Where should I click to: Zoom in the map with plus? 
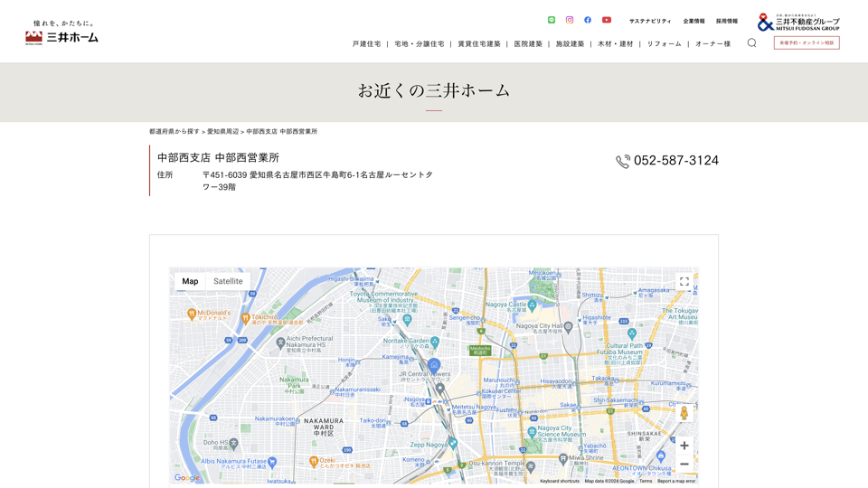pos(684,446)
